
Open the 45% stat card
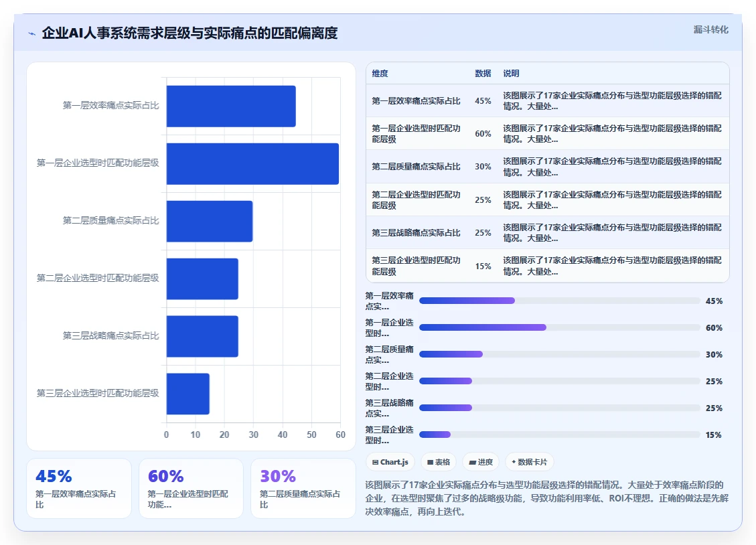click(79, 489)
